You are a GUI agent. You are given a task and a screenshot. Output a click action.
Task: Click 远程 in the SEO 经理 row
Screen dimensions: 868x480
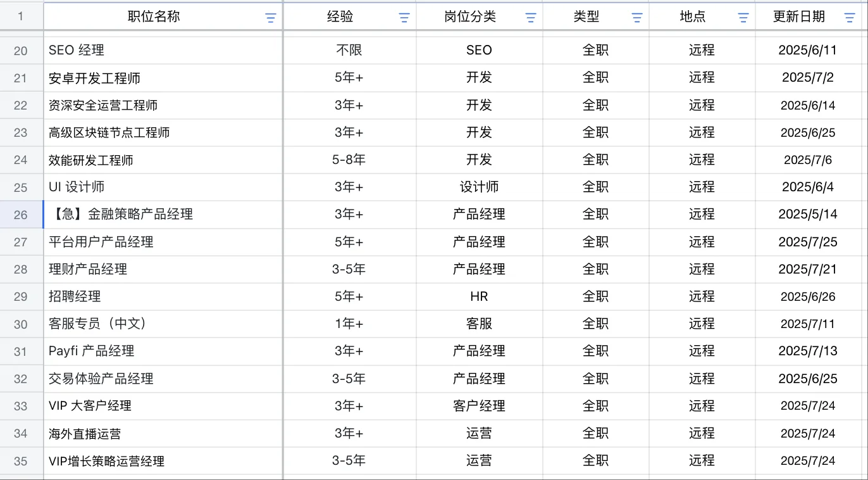click(x=702, y=51)
